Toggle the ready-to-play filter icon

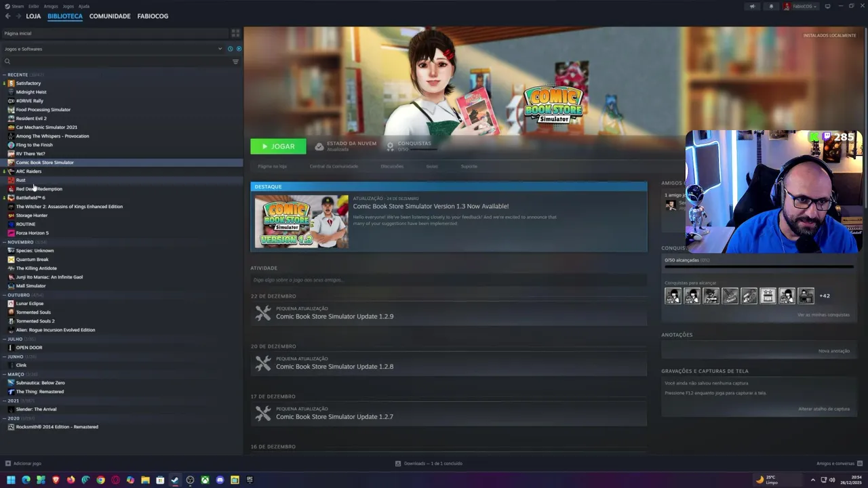(x=238, y=49)
